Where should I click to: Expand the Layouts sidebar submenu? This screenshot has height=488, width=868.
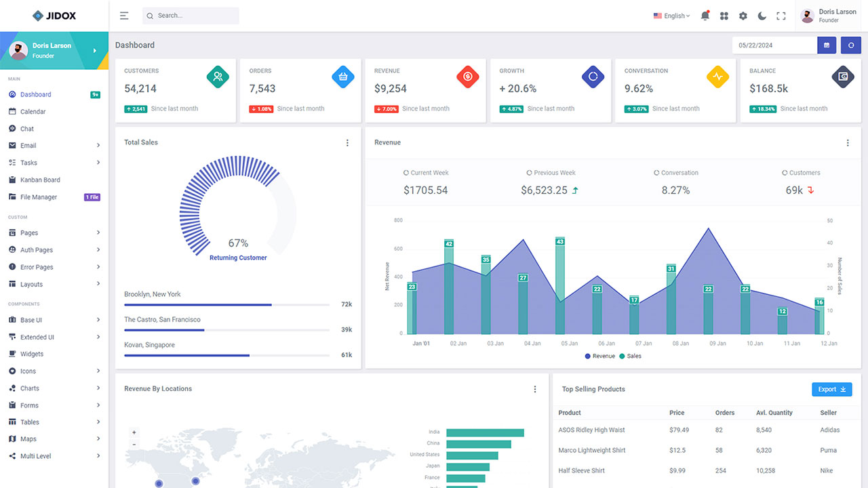coord(54,285)
